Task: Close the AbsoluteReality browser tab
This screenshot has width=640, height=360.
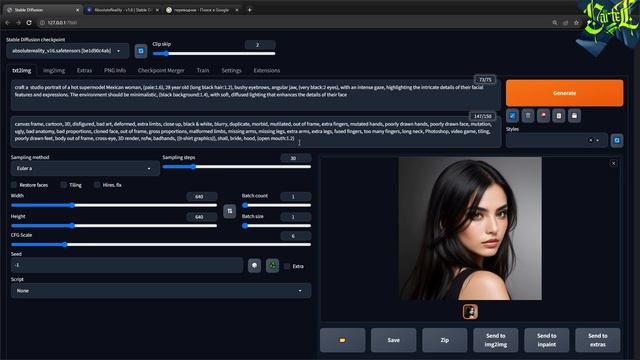Action: [157, 10]
